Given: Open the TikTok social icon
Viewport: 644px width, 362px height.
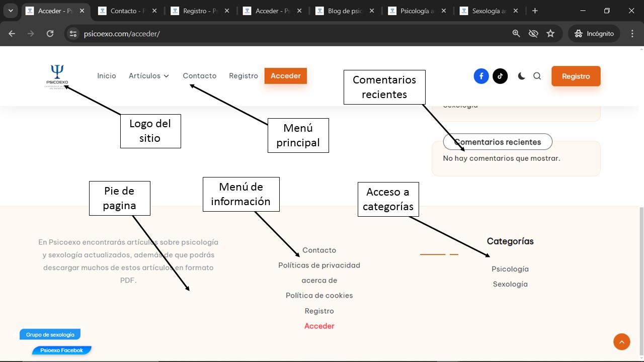Looking at the screenshot, I should point(500,76).
